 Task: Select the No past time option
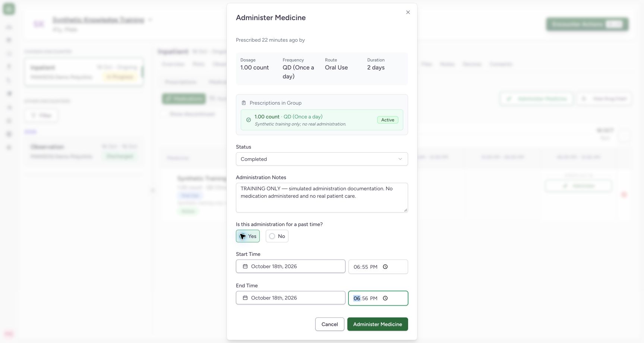coord(277,236)
